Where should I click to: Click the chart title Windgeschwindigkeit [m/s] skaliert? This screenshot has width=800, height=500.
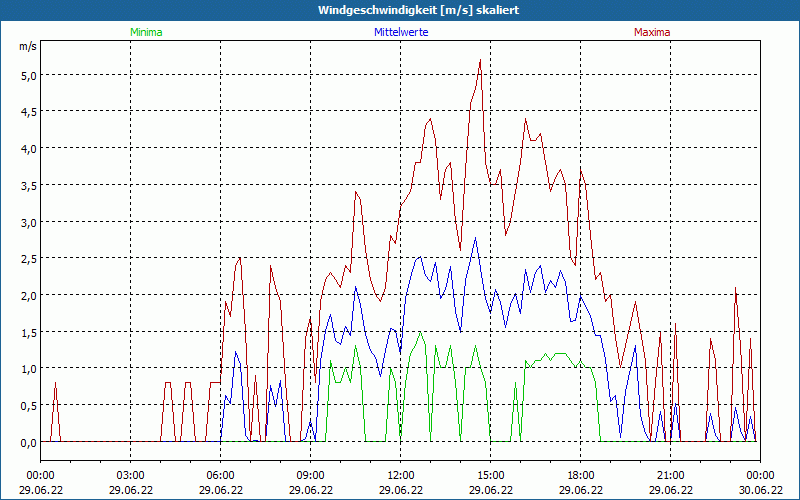coord(418,10)
